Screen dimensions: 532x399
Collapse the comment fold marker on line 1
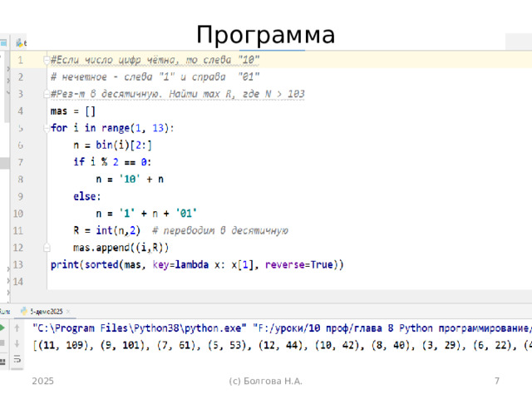click(47, 60)
